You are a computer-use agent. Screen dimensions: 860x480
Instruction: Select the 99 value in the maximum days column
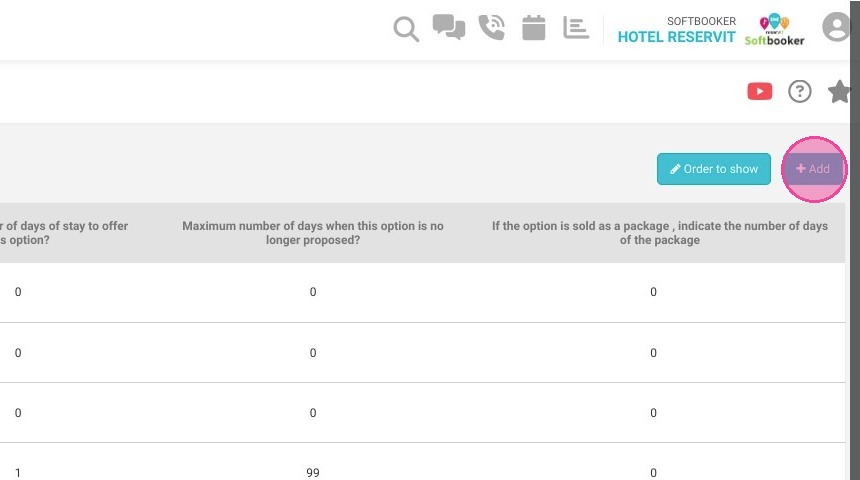click(313, 472)
